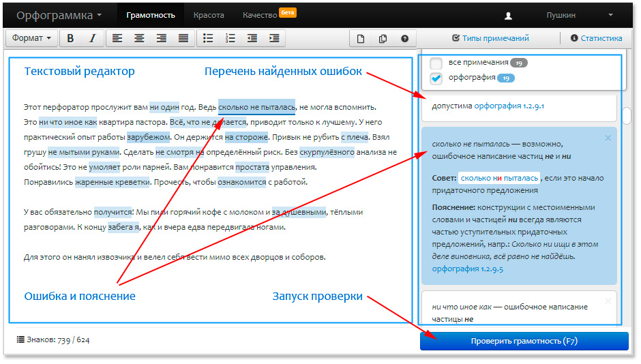The width and height of the screenshot is (641, 364).
Task: Click highlighted phrase 'с плеча'
Action: point(355,137)
